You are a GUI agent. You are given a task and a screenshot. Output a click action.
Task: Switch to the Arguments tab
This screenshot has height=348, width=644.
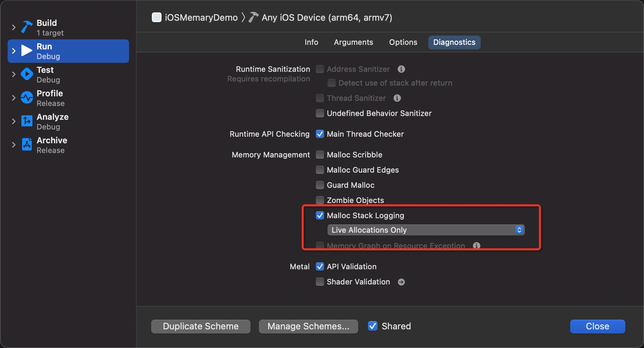click(353, 42)
